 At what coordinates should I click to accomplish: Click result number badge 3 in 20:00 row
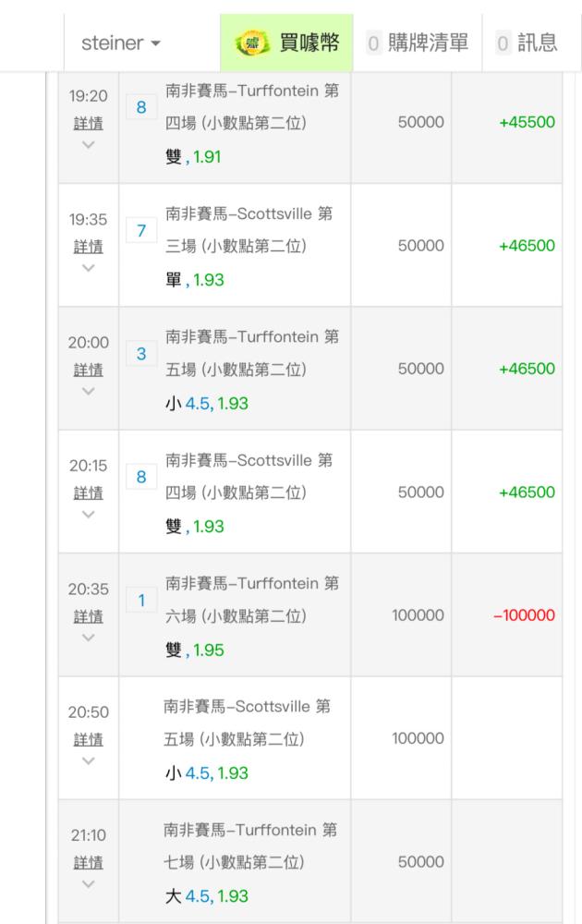(141, 353)
